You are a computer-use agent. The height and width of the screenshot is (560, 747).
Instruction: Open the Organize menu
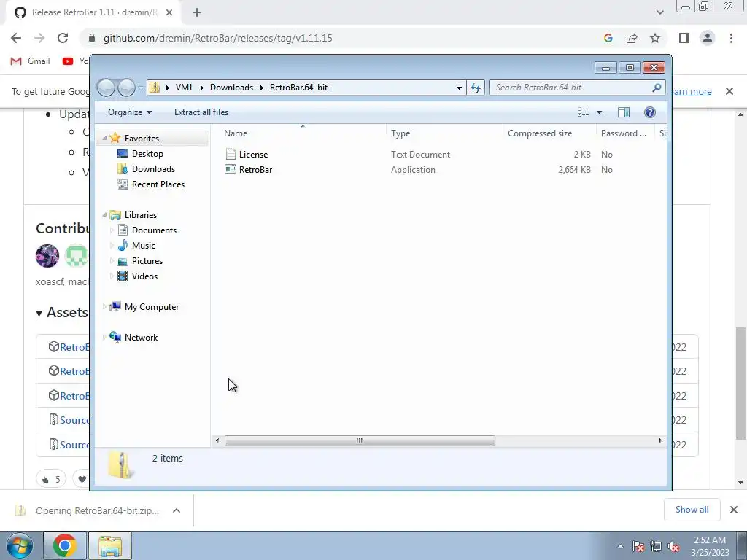[130, 112]
